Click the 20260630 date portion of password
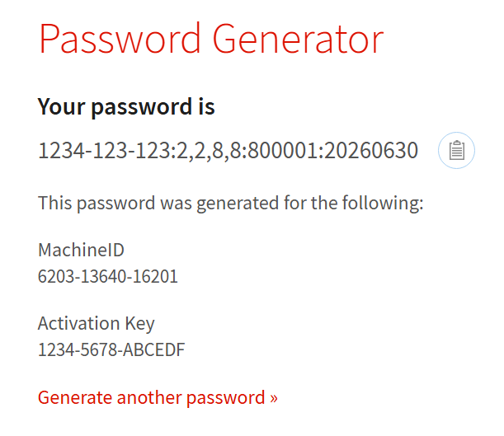 371,150
